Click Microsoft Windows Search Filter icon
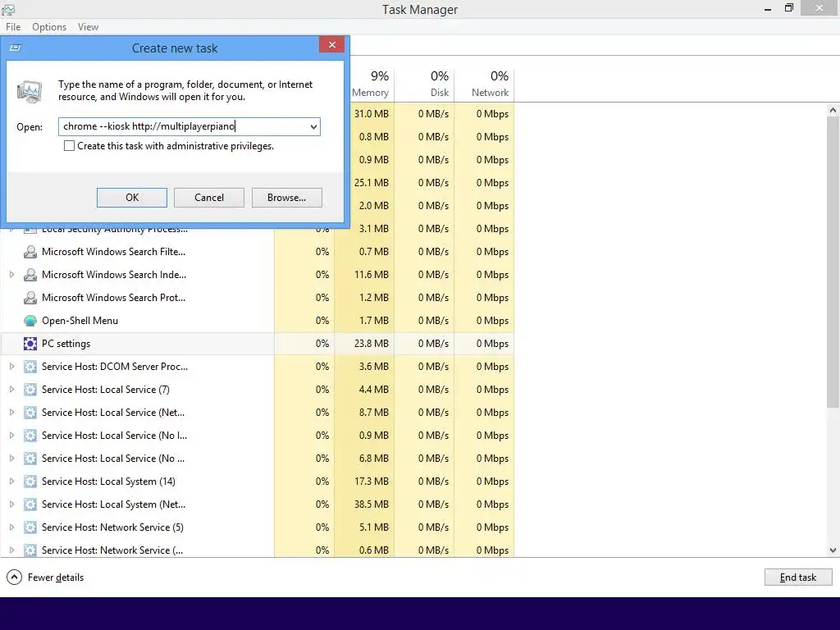 (x=30, y=252)
